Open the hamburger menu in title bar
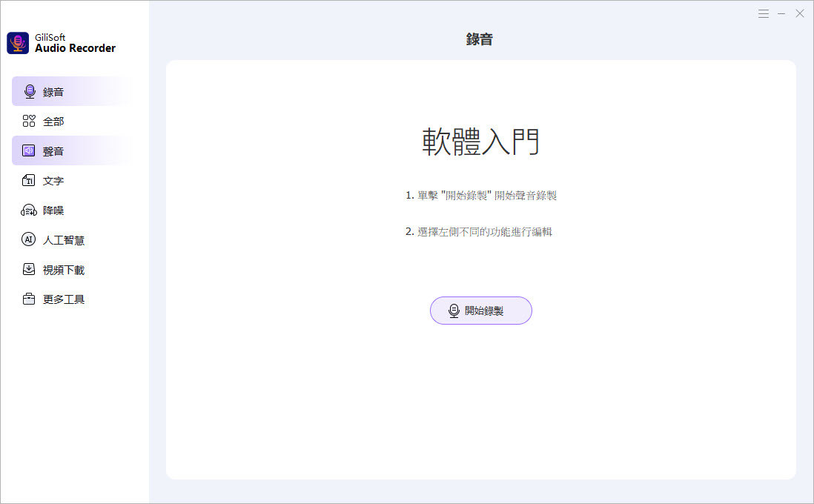Viewport: 814px width, 504px height. pyautogui.click(x=764, y=13)
